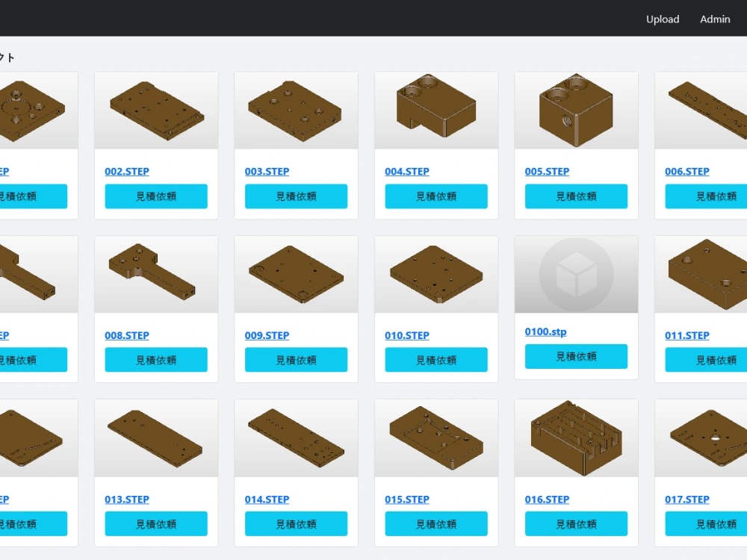
Task: Preview the 013.STEP long plate thumbnail
Action: click(156, 438)
